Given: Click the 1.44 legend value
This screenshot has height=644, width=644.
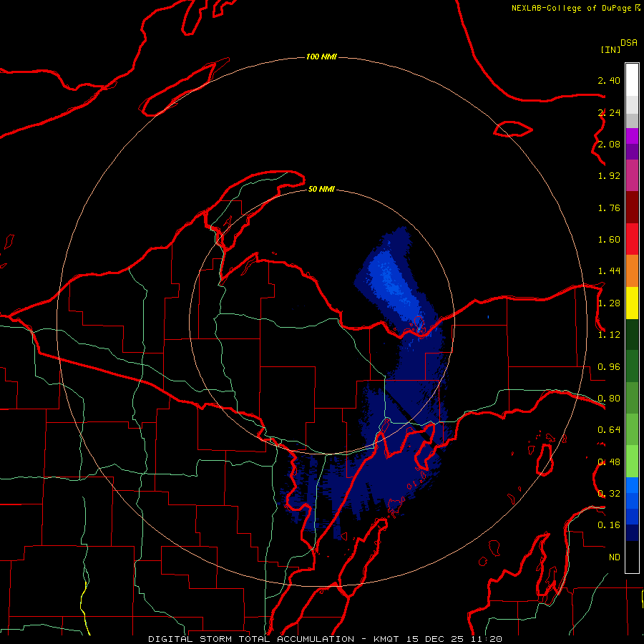Looking at the screenshot, I should click(x=609, y=271).
